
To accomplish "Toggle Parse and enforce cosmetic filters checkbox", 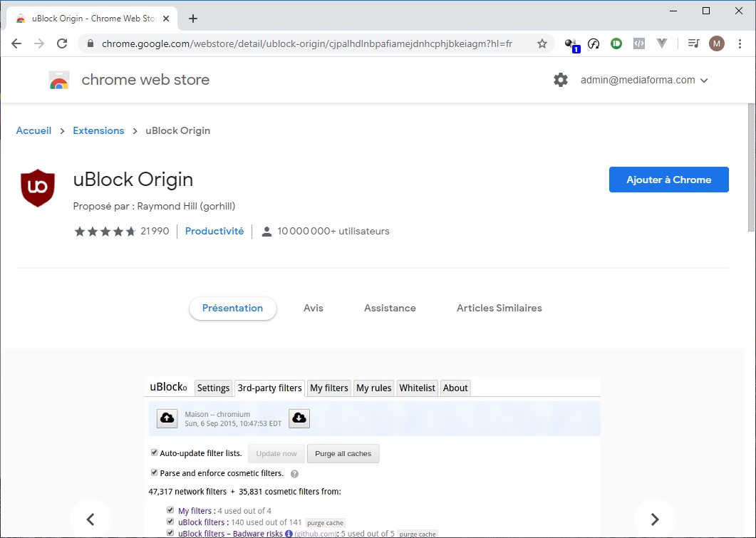I will [x=154, y=472].
